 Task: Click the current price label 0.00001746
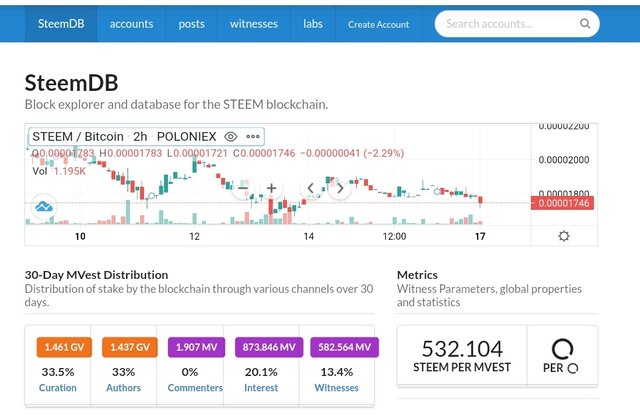pos(566,203)
